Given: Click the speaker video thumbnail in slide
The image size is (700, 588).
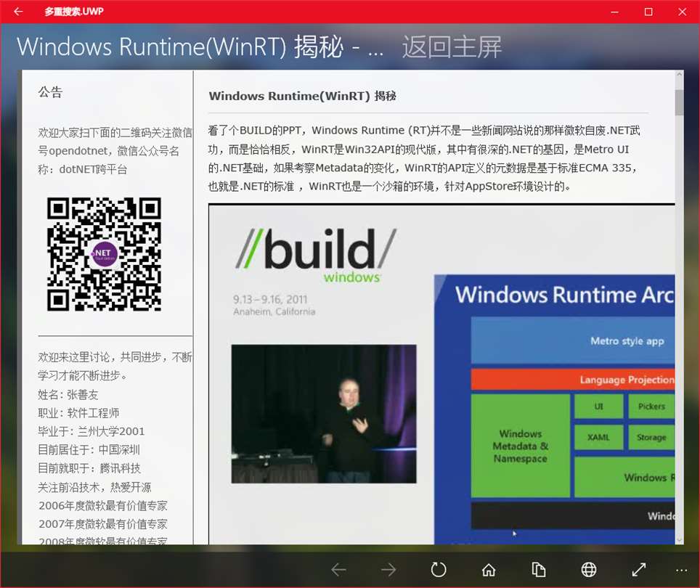Looking at the screenshot, I should [x=324, y=414].
